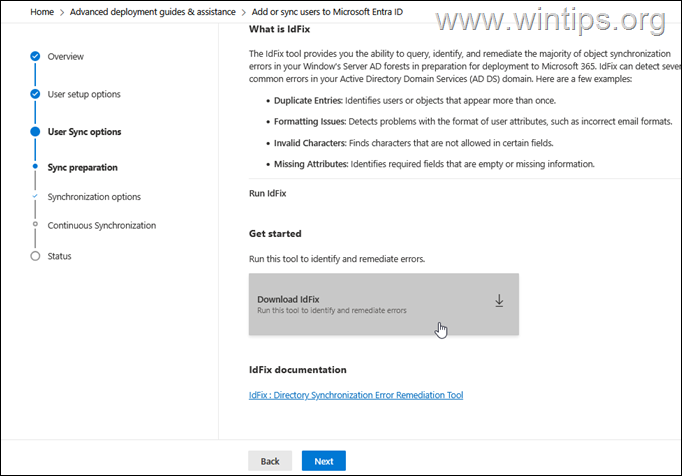This screenshot has height=476, width=682.
Task: Click Add or sync users to Microsoft Entra ID breadcrumb
Action: pos(327,12)
